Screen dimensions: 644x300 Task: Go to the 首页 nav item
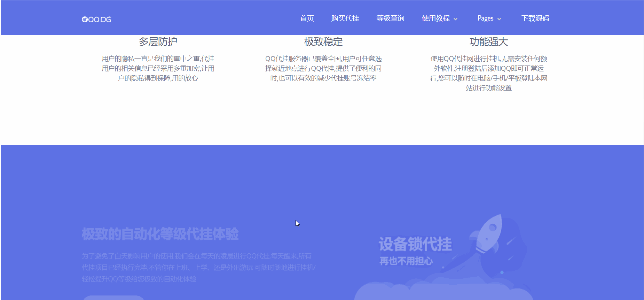(x=307, y=18)
